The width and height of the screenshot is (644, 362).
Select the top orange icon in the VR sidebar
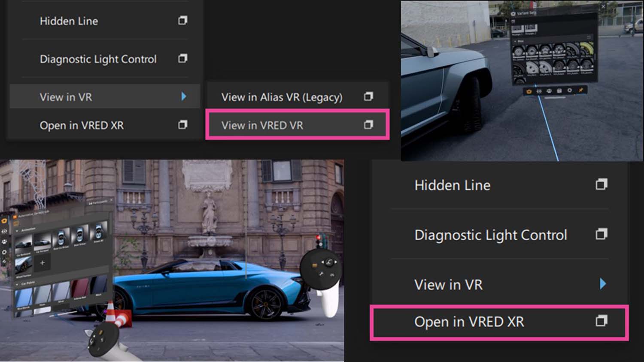click(4, 221)
